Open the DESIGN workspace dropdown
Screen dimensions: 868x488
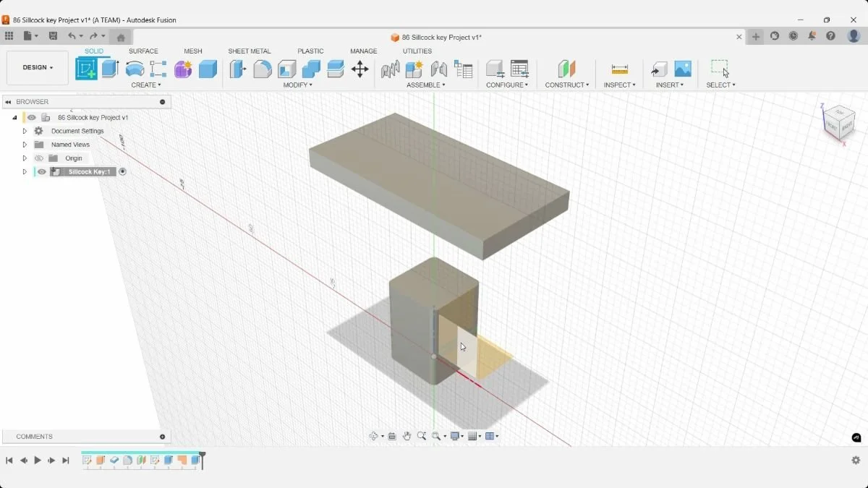point(38,68)
